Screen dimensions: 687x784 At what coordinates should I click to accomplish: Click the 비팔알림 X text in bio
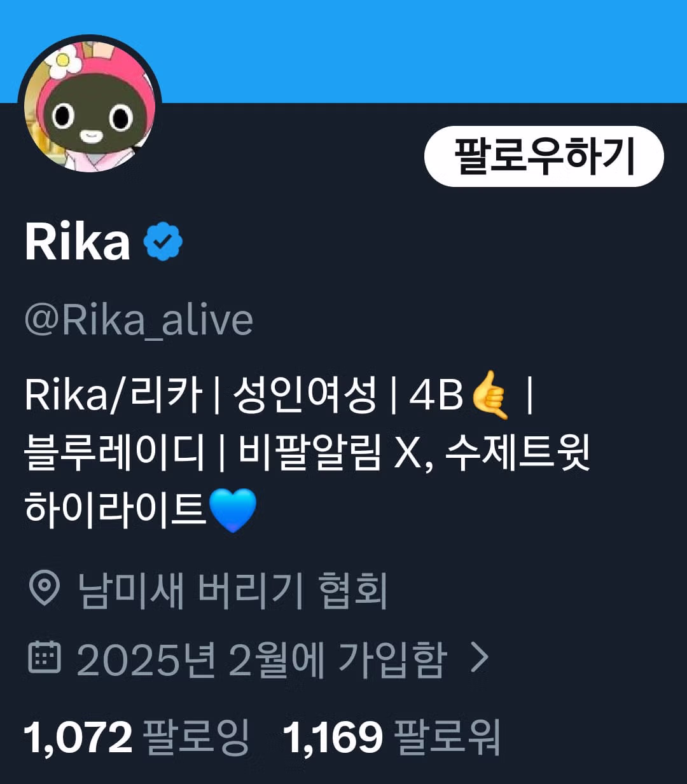[331, 453]
